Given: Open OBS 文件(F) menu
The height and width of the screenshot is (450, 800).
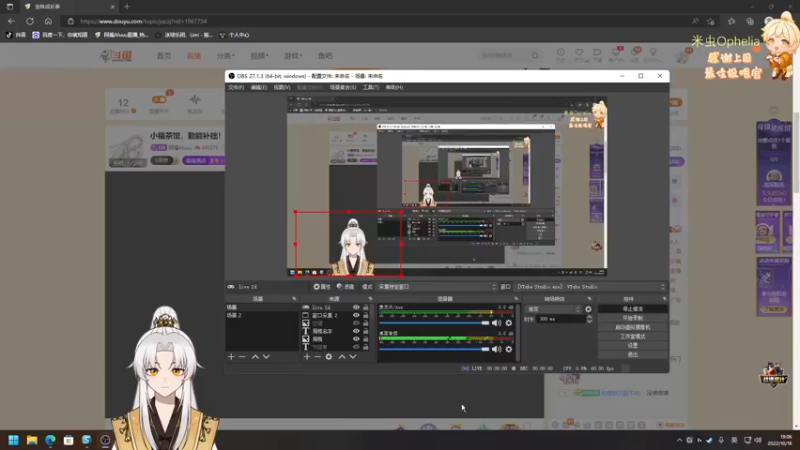Looking at the screenshot, I should [x=236, y=87].
